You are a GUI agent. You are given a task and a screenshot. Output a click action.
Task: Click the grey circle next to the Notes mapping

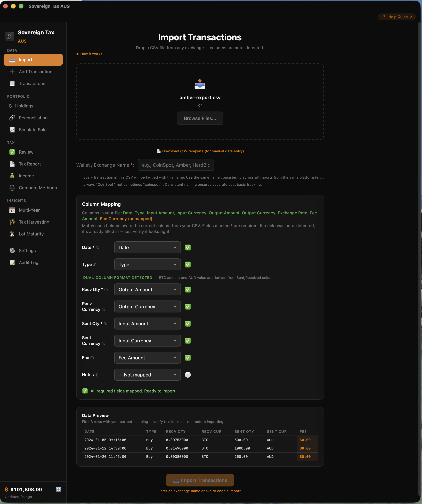(x=188, y=375)
